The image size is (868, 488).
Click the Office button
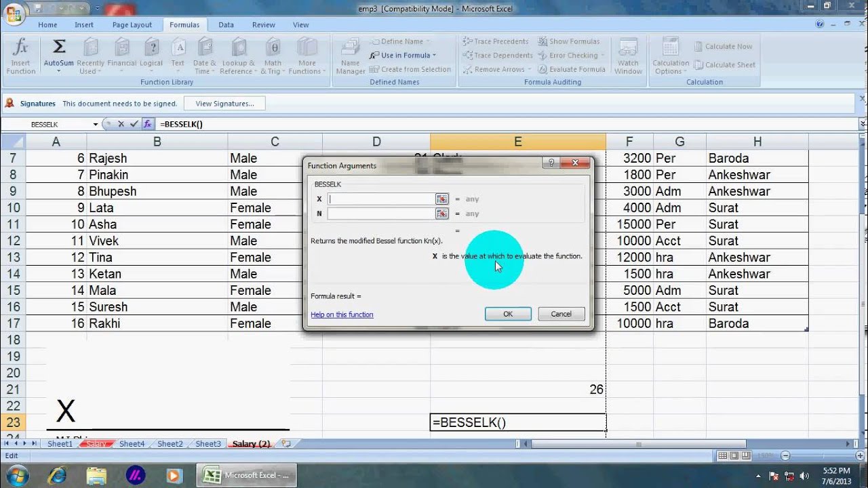14,13
